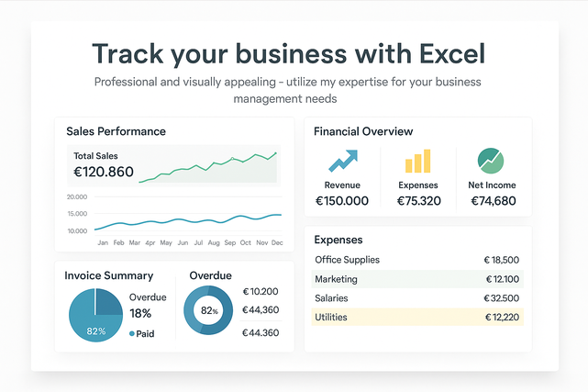The image size is (588, 392).
Task: Click the Invoice Summary pie chart
Action: click(x=95, y=315)
